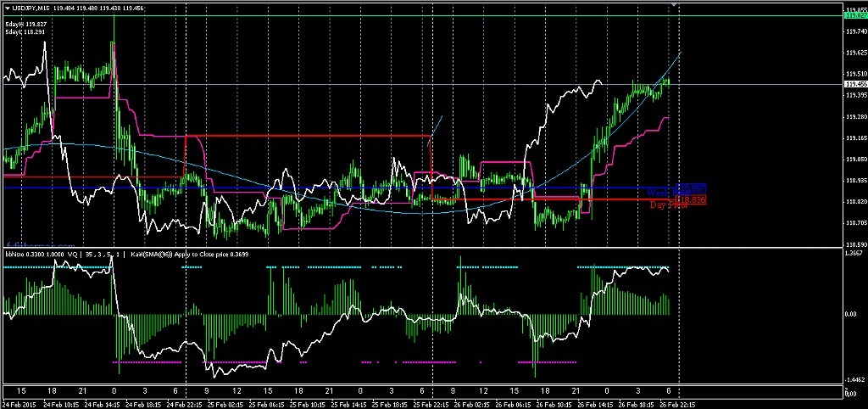The height and width of the screenshot is (409, 868).
Task: Click the 119.050 price scale value
Action: click(x=856, y=160)
